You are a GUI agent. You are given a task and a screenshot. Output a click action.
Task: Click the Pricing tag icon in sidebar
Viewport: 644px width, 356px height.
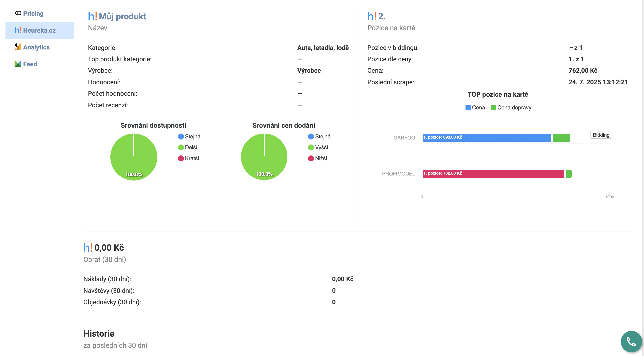[x=18, y=13]
